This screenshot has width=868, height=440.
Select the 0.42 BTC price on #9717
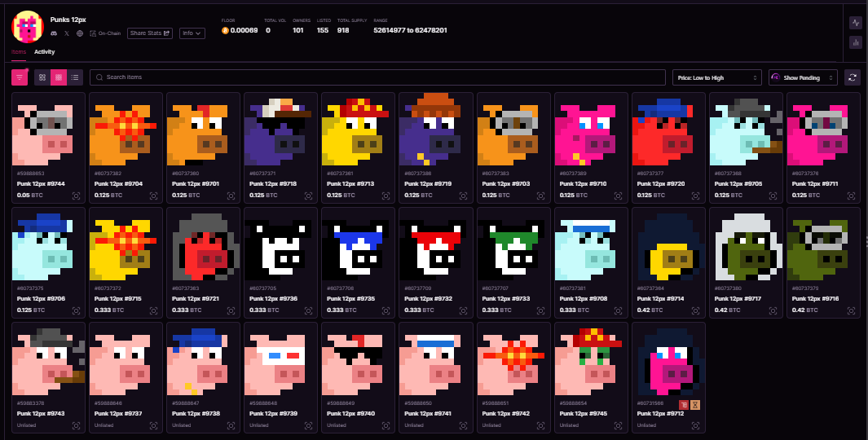[x=727, y=310]
